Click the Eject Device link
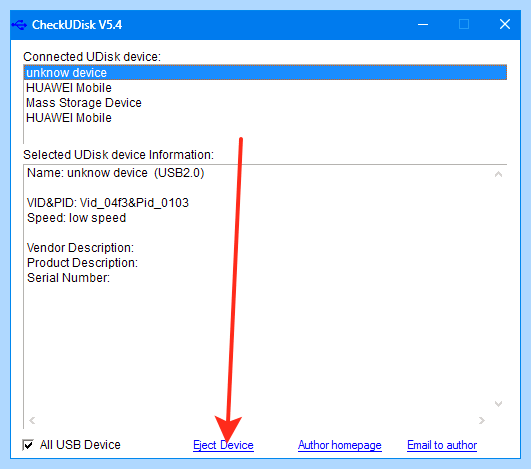 (223, 445)
